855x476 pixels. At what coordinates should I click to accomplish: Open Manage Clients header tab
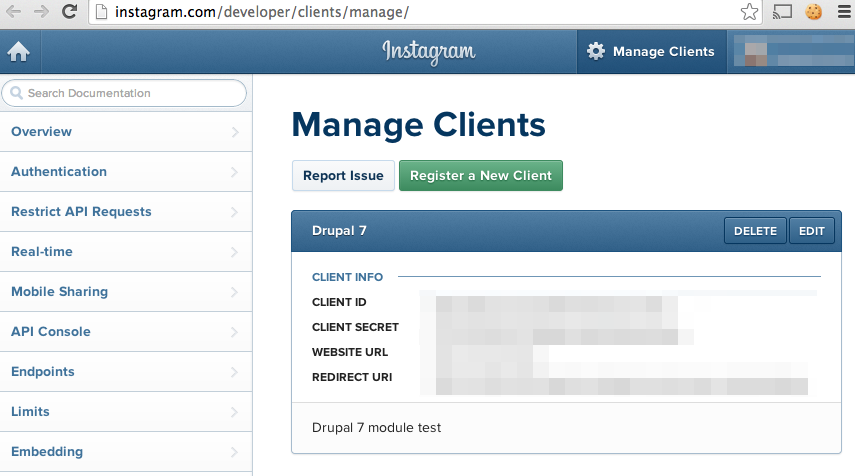(652, 52)
